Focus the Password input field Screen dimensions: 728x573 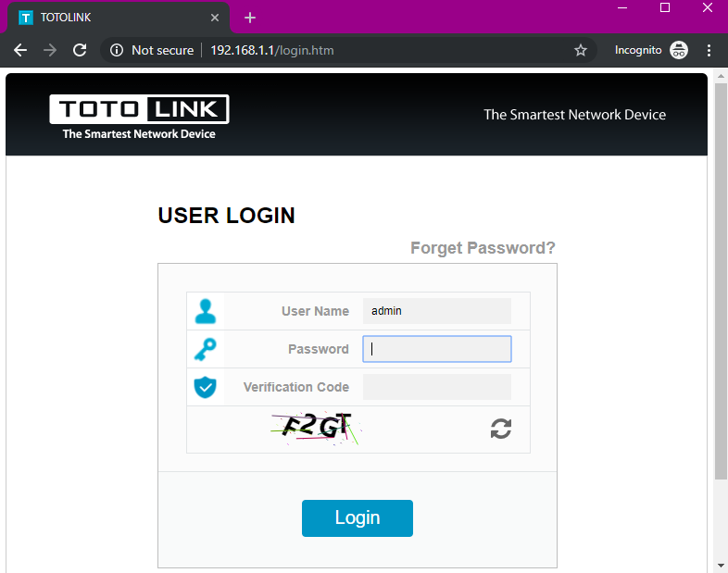[437, 349]
